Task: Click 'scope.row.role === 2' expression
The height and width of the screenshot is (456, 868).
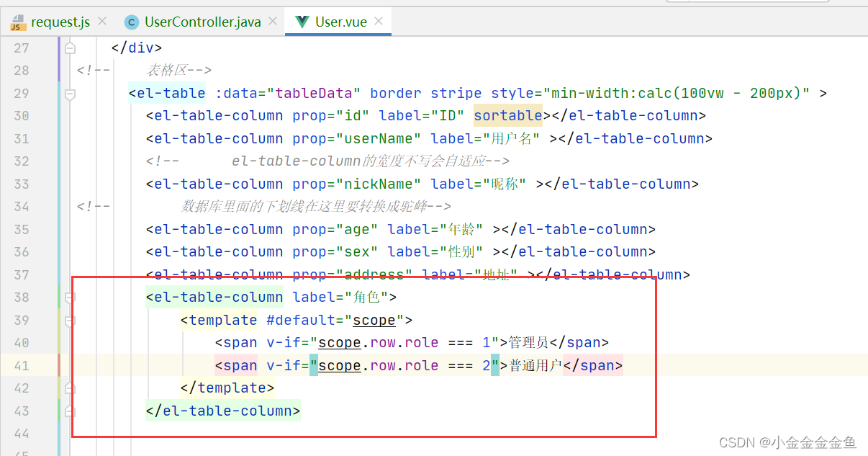Action: point(404,365)
